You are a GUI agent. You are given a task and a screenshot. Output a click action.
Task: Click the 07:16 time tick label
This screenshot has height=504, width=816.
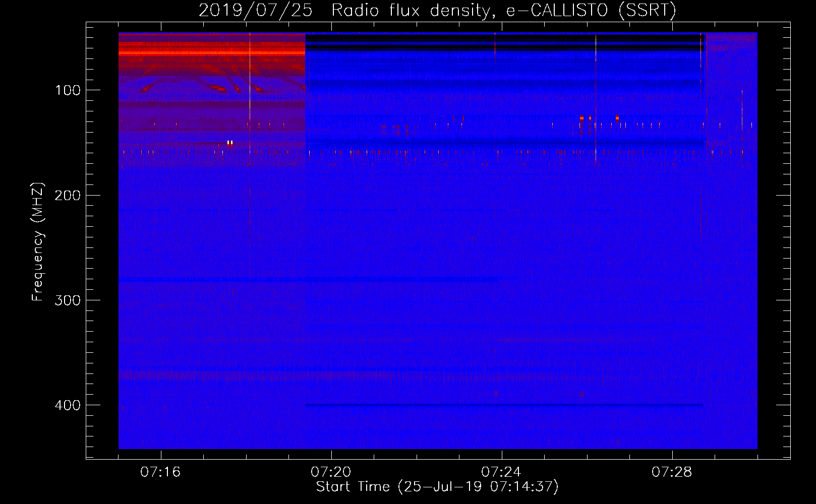coord(160,472)
